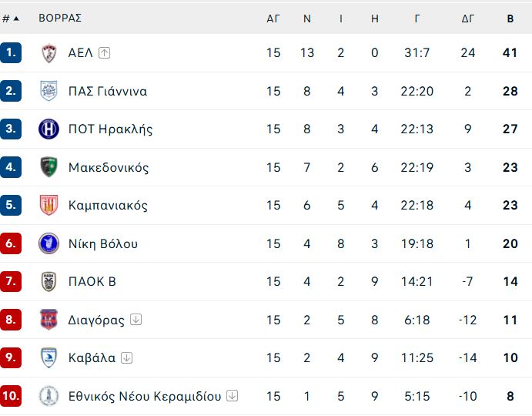Click the Μακεδονικός green-black shield logo
Viewport: 532px width, 416px height.
[x=49, y=167]
